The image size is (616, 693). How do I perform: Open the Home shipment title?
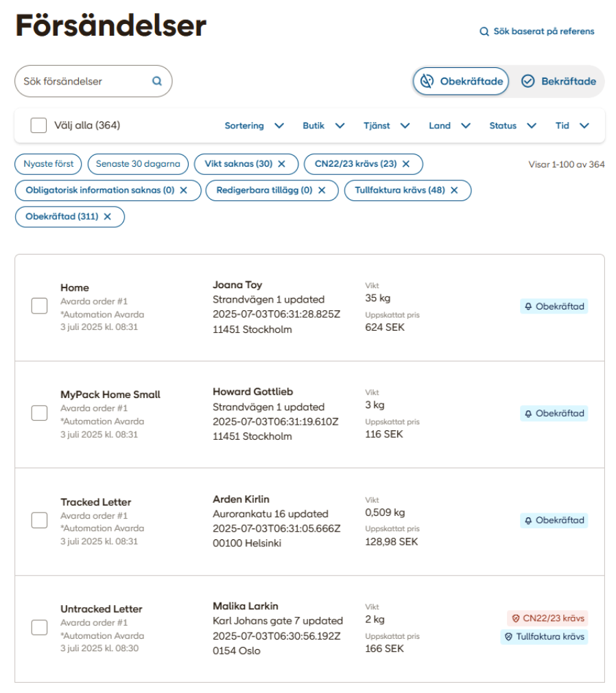75,287
